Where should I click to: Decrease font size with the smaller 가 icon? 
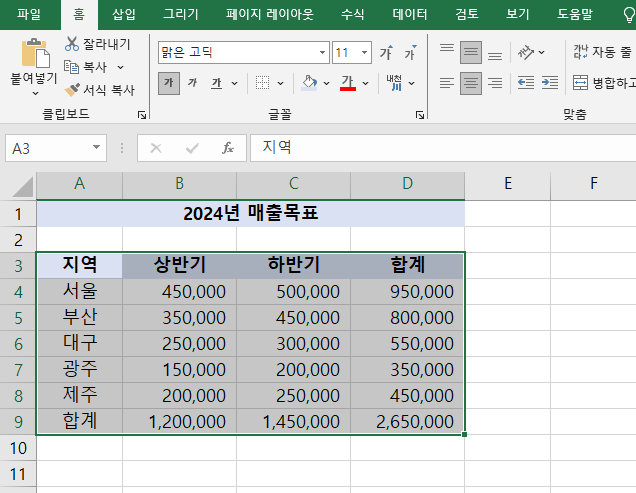(410, 52)
